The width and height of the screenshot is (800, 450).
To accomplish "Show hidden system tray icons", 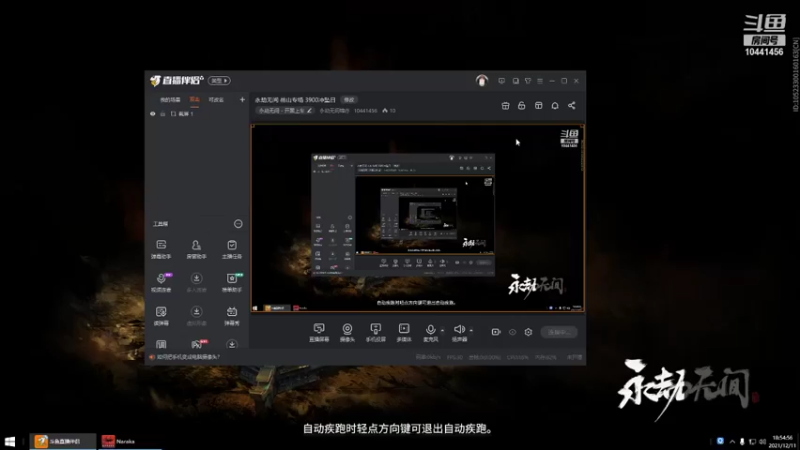I will point(732,441).
